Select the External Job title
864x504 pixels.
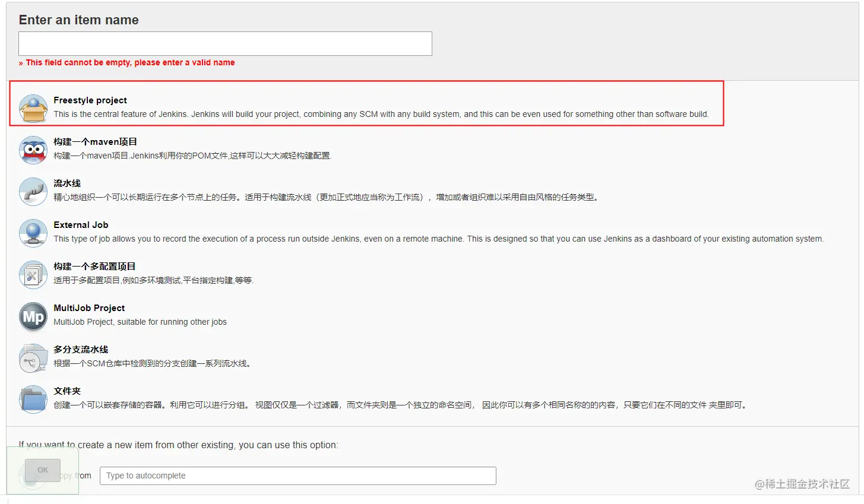[x=81, y=225]
